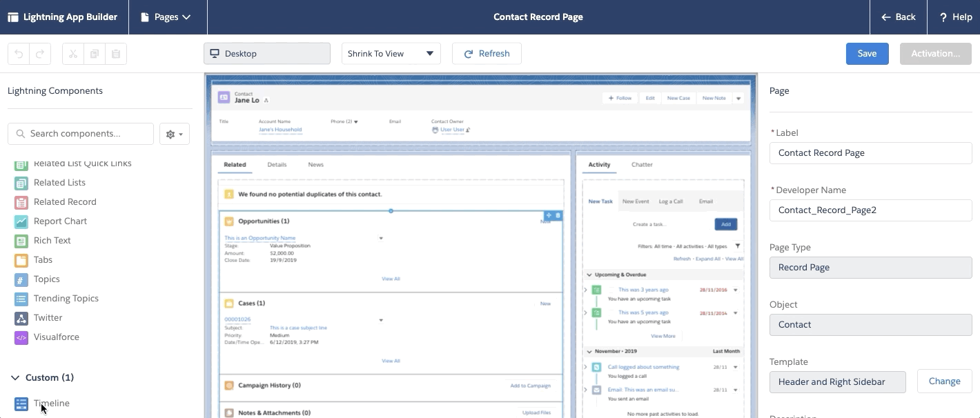
Task: Open the New Event tab
Action: (x=636, y=201)
